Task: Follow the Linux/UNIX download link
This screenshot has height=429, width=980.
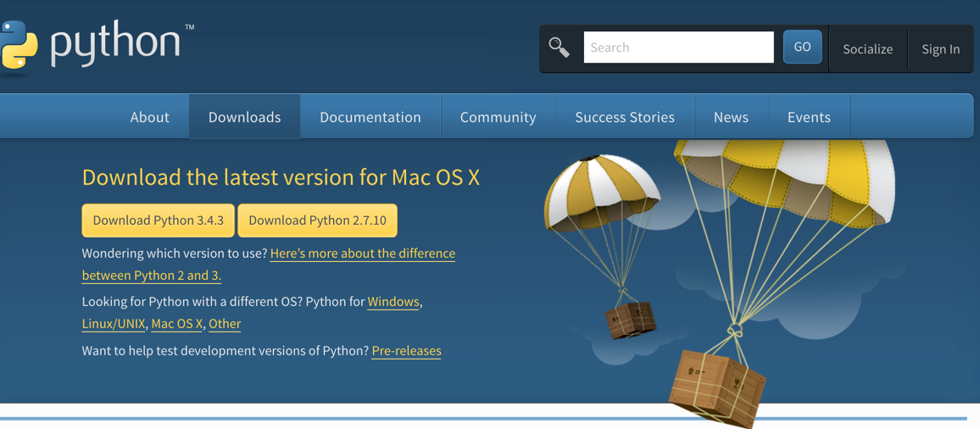Action: [114, 324]
